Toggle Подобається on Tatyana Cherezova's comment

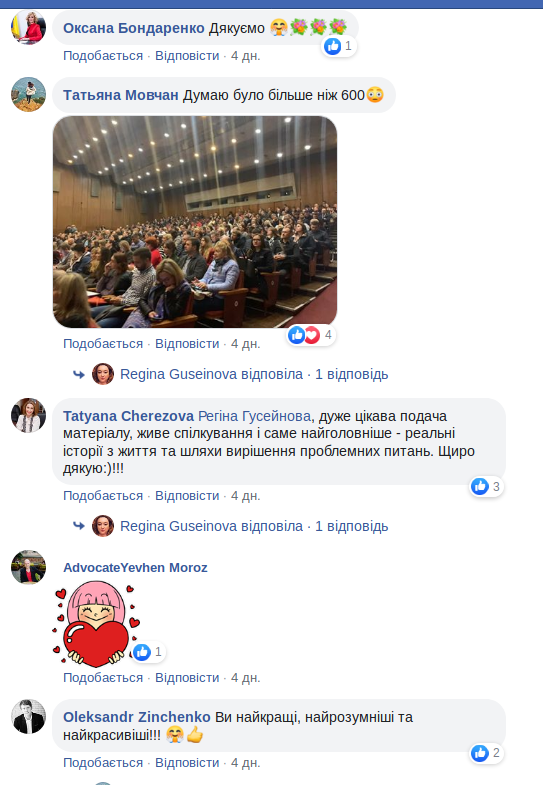pos(103,496)
